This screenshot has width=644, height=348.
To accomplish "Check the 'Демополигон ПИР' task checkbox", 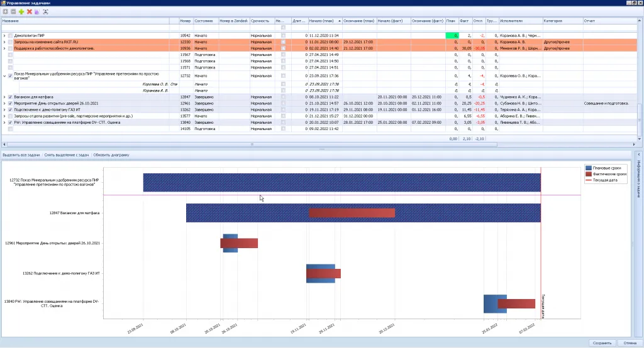I will [11, 36].
